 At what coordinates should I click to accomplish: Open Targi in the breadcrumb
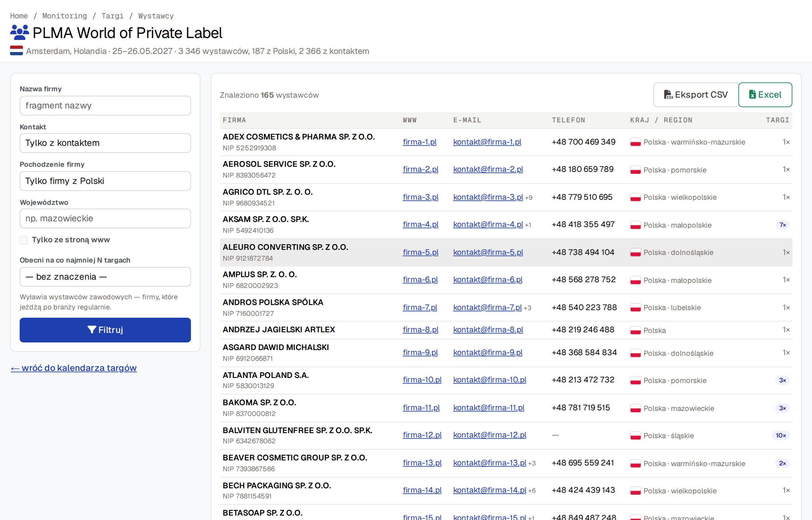coord(113,16)
